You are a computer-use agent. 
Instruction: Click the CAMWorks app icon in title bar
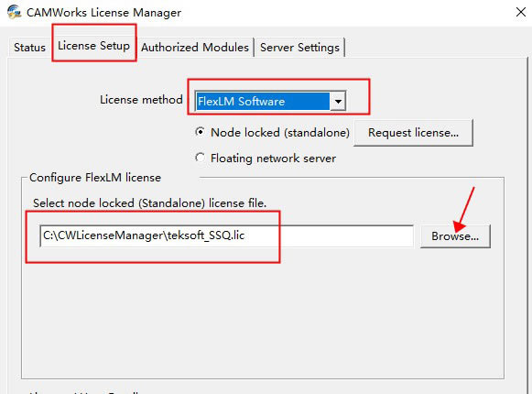click(14, 12)
